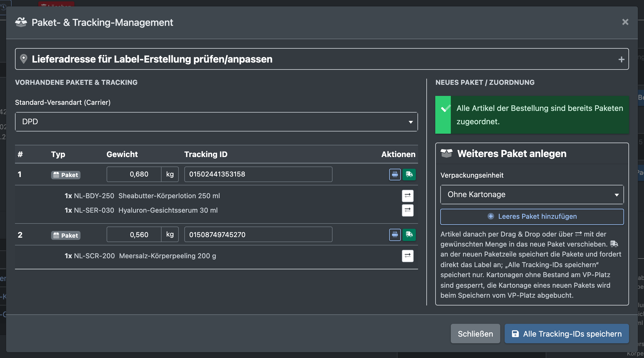644x358 pixels.
Task: Edit tracking ID 01508749745270
Action: click(258, 235)
